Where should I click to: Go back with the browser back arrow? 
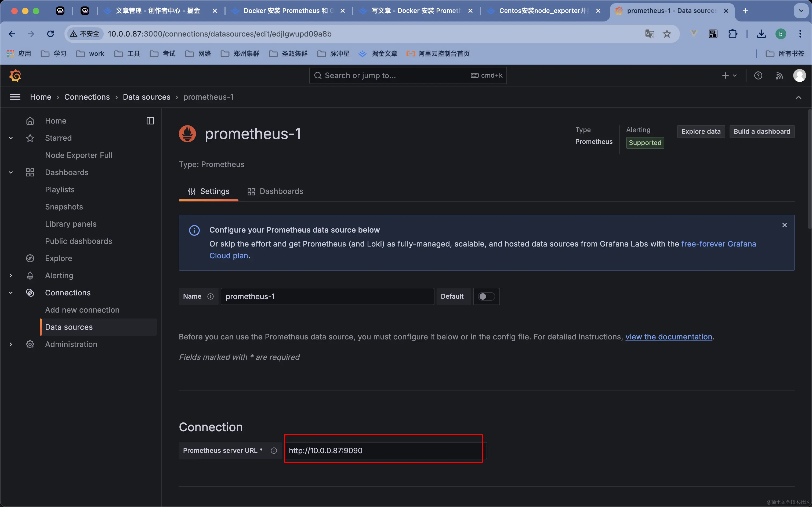(x=12, y=34)
